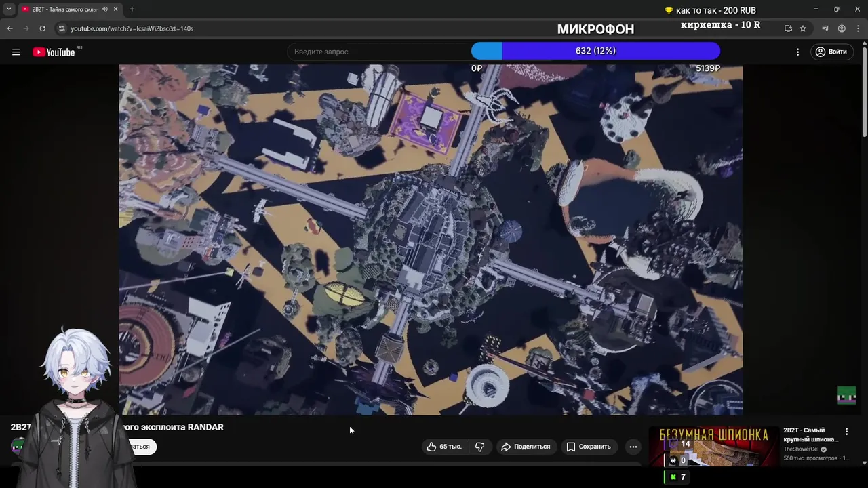868x488 pixels.
Task: Click the scrollbar down arrow
Action: tap(864, 463)
